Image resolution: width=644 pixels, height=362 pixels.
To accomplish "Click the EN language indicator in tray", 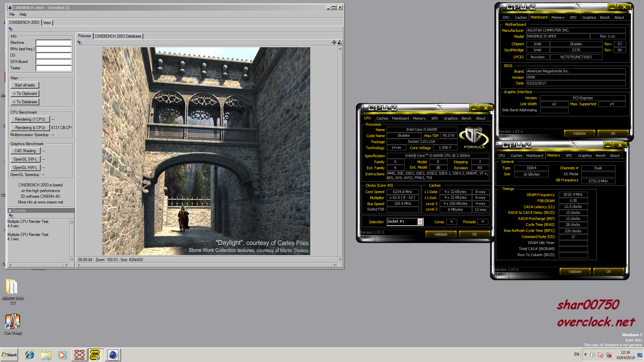I will (577, 354).
